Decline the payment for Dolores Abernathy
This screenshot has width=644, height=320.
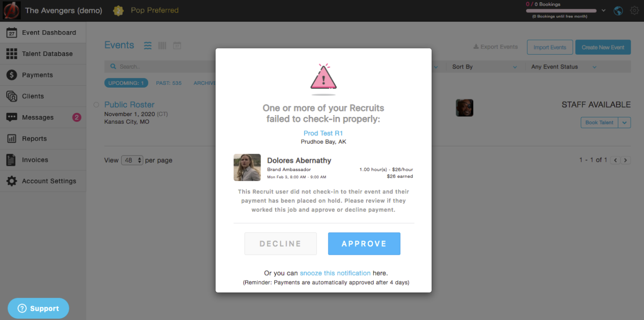coord(280,243)
